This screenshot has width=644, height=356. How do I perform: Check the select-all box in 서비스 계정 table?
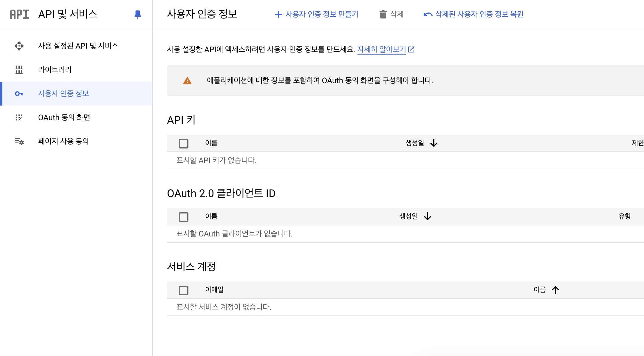pos(184,290)
